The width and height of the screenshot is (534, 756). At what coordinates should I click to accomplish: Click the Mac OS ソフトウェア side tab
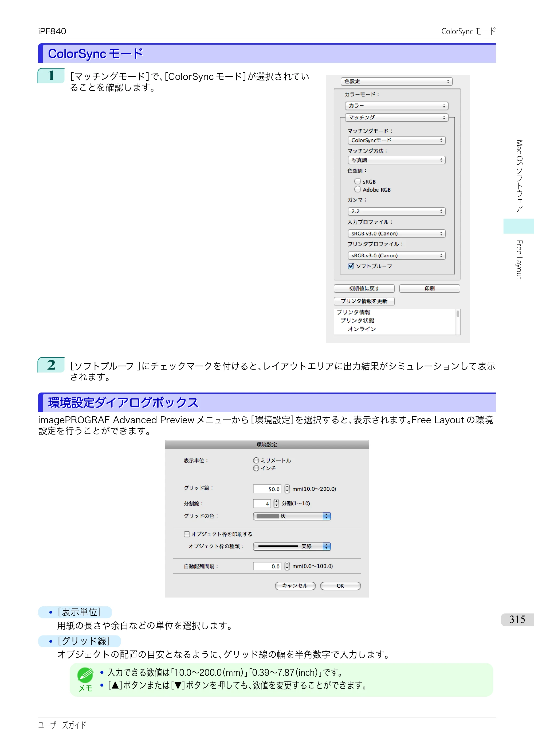(519, 176)
